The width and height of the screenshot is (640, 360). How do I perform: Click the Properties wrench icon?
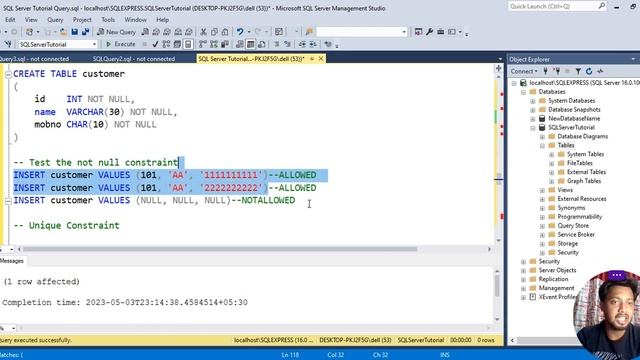pos(429,32)
